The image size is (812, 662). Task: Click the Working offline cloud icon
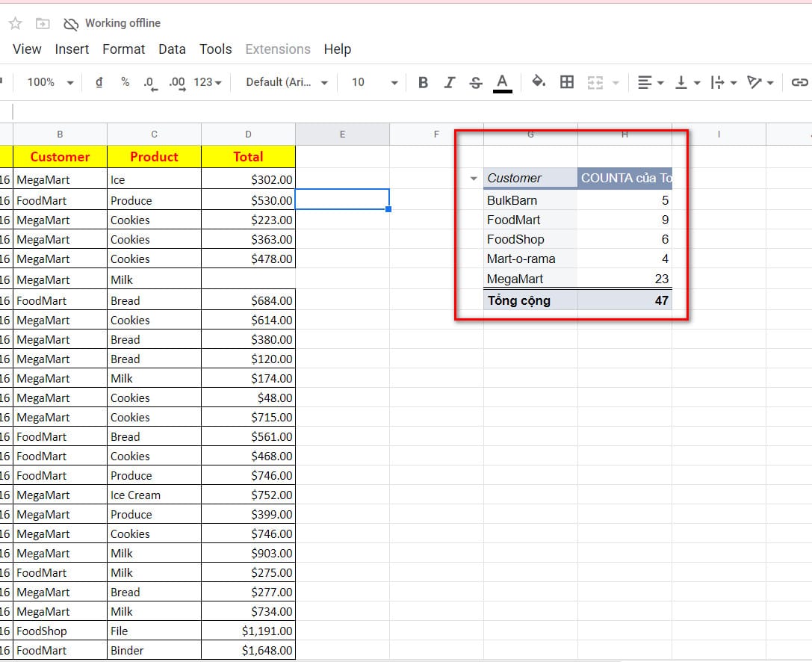coord(71,24)
